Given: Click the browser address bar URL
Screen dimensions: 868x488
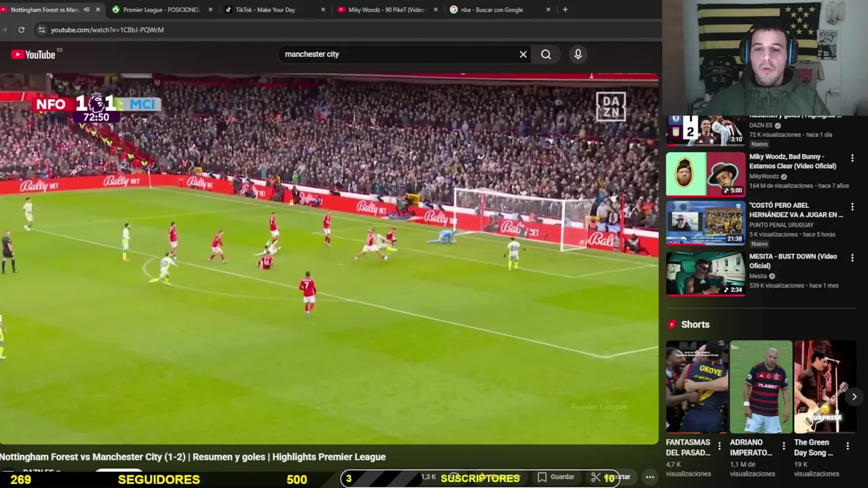Looking at the screenshot, I should point(107,30).
